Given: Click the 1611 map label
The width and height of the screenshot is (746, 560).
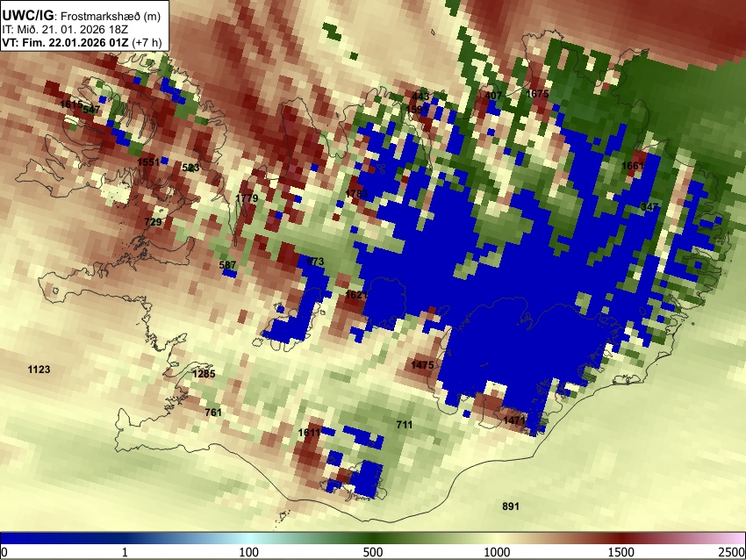Looking at the screenshot, I should pos(309,433).
